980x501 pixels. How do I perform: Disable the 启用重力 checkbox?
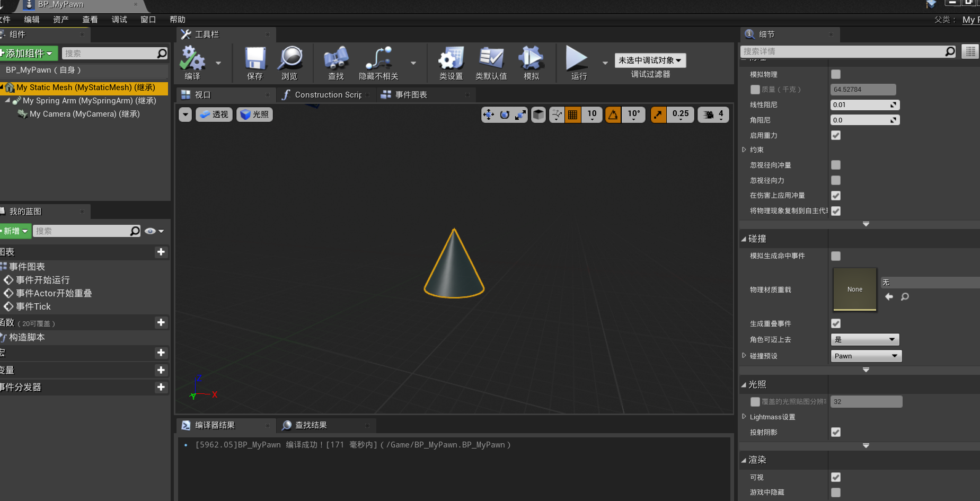[x=836, y=135]
